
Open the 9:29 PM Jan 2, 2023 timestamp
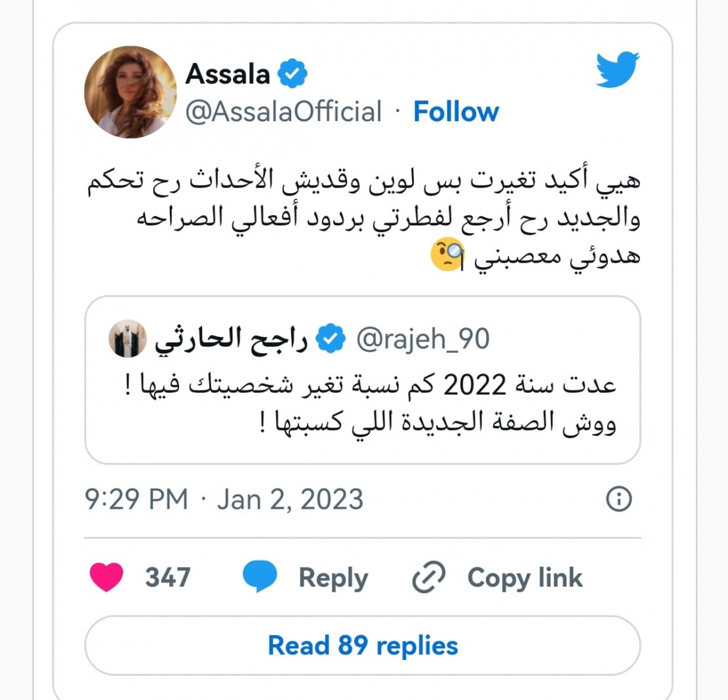coord(224,499)
